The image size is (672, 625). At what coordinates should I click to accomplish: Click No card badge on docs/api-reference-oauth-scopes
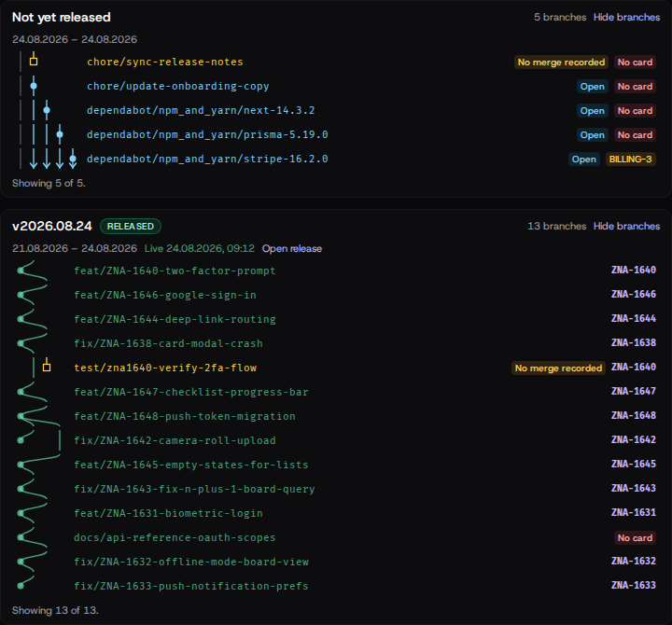[635, 537]
